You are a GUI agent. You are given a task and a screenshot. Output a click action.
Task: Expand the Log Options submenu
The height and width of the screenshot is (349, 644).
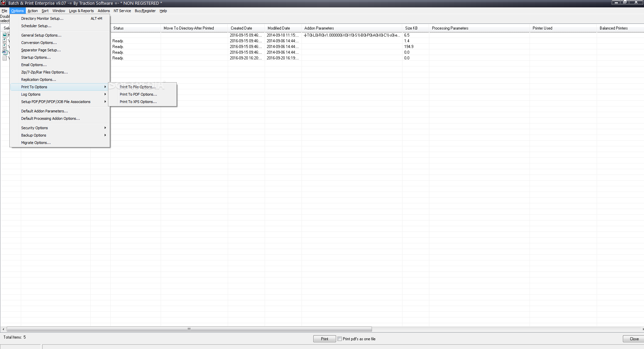point(60,94)
